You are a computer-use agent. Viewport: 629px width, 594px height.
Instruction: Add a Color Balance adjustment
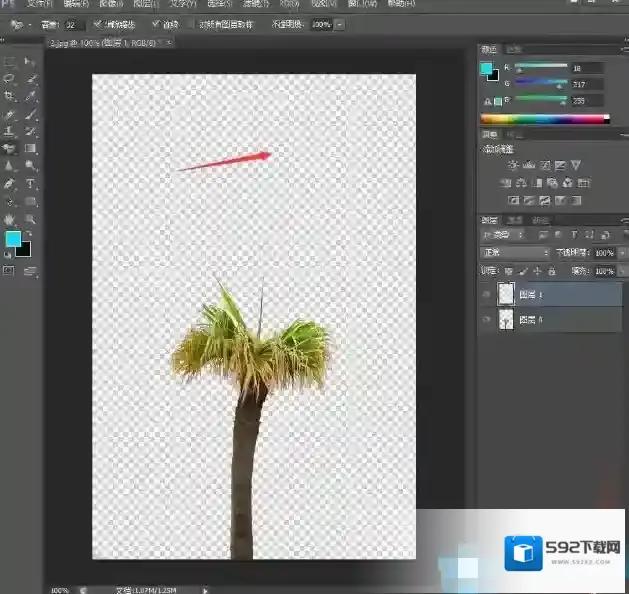[x=521, y=183]
